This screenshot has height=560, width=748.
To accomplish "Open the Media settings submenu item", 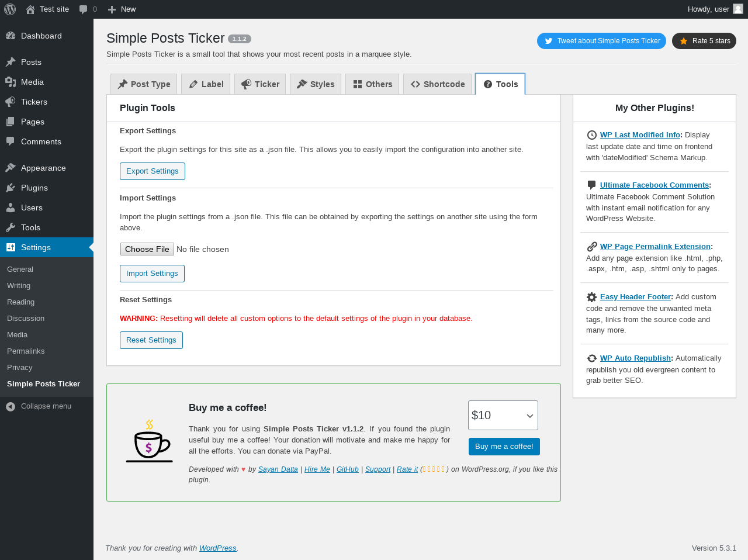I will click(x=47, y=335).
